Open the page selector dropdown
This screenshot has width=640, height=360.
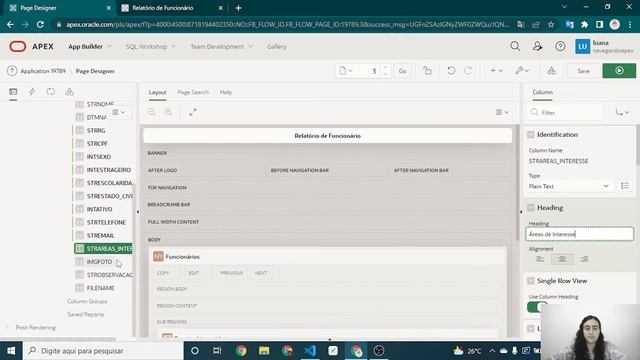(346, 71)
